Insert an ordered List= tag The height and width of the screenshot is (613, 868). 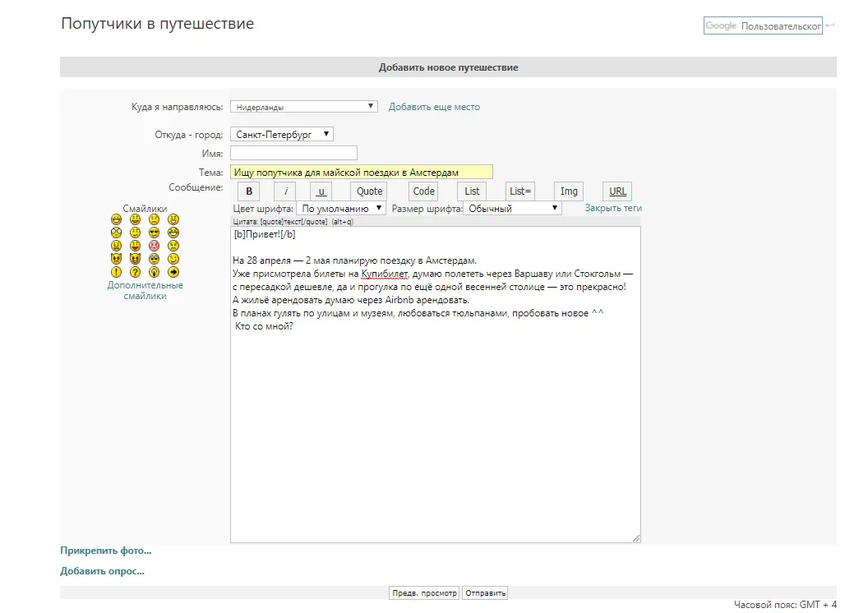click(x=520, y=191)
